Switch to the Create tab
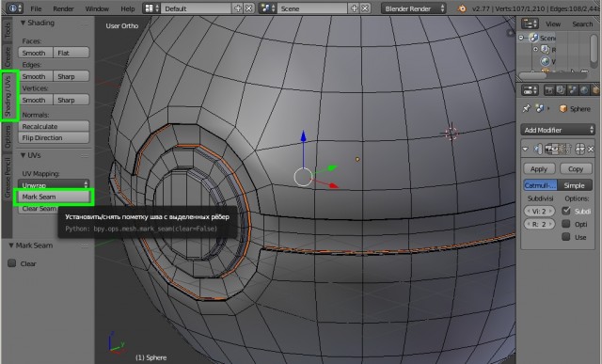The width and height of the screenshot is (602, 364). pyautogui.click(x=8, y=56)
